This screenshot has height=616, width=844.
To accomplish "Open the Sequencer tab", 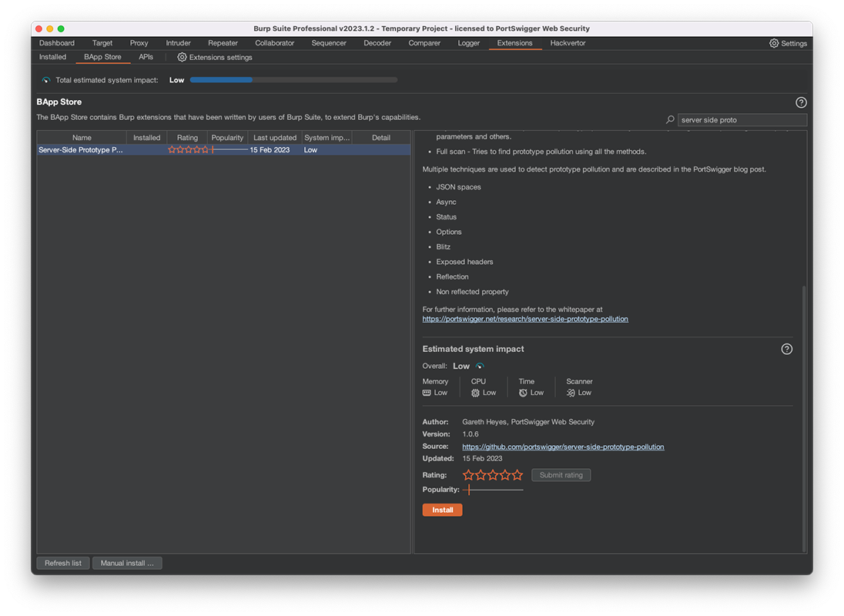I will [329, 43].
